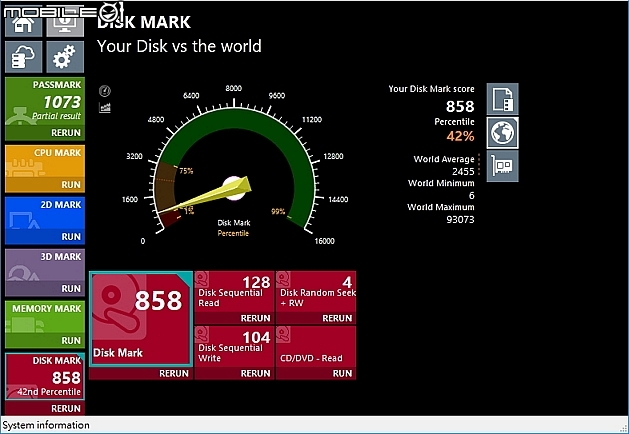Rerun Disk Mark from the sidebar
This screenshot has height=434, width=629.
pos(45,408)
